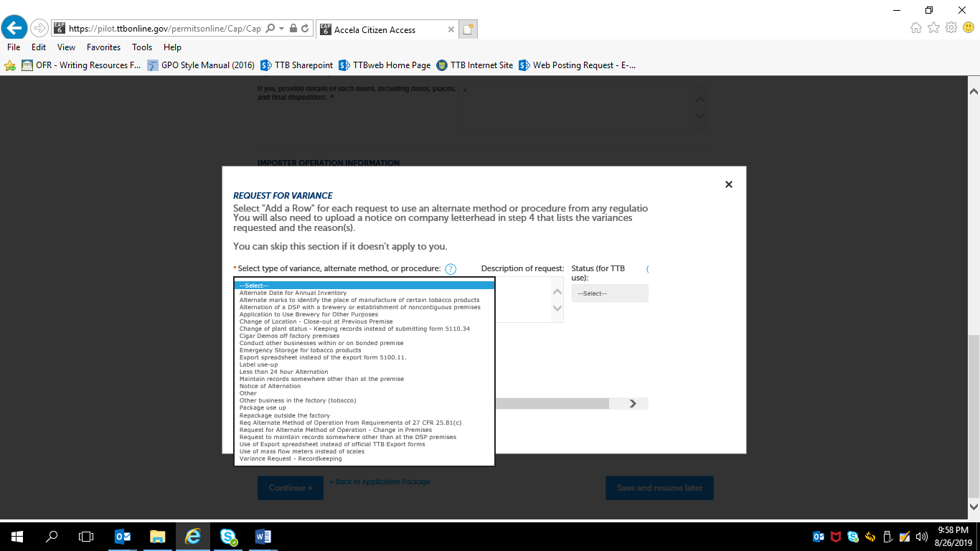Click the page vertical scrollbar up arrow
Screen dimensions: 980x551
[x=974, y=92]
